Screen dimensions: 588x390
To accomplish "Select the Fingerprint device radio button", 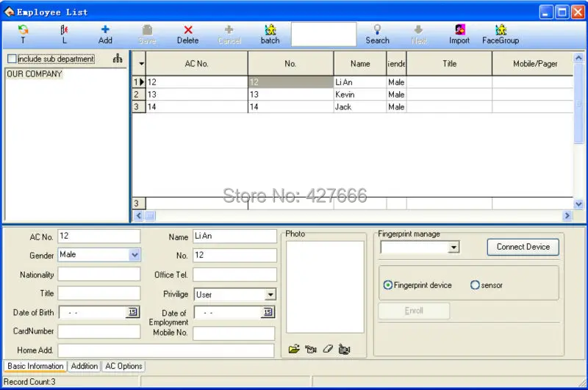I will pyautogui.click(x=388, y=285).
